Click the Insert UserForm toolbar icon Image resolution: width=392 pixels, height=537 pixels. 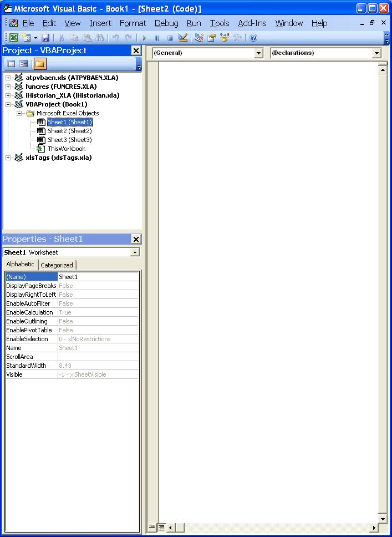tap(26, 38)
